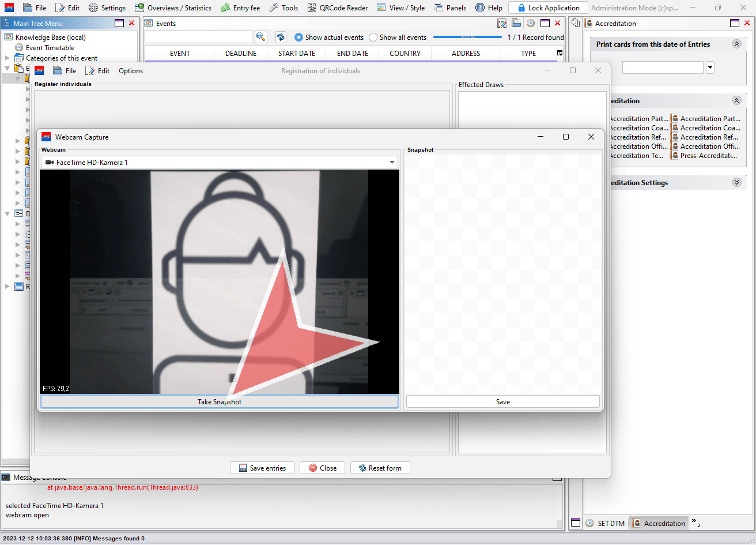Maximize the Accreditation panel

[735, 23]
